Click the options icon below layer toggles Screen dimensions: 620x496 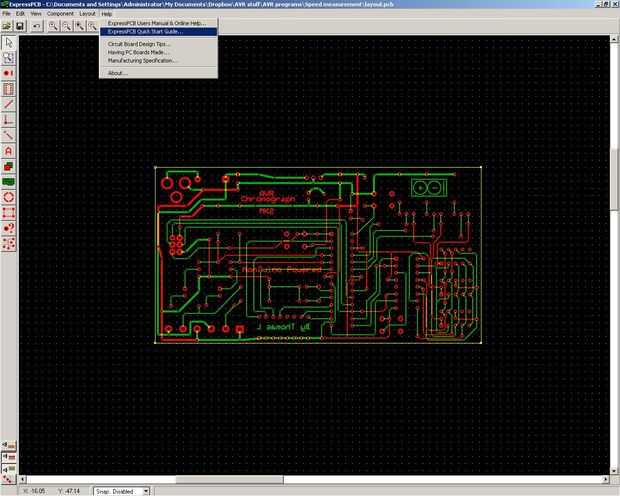(x=9, y=479)
